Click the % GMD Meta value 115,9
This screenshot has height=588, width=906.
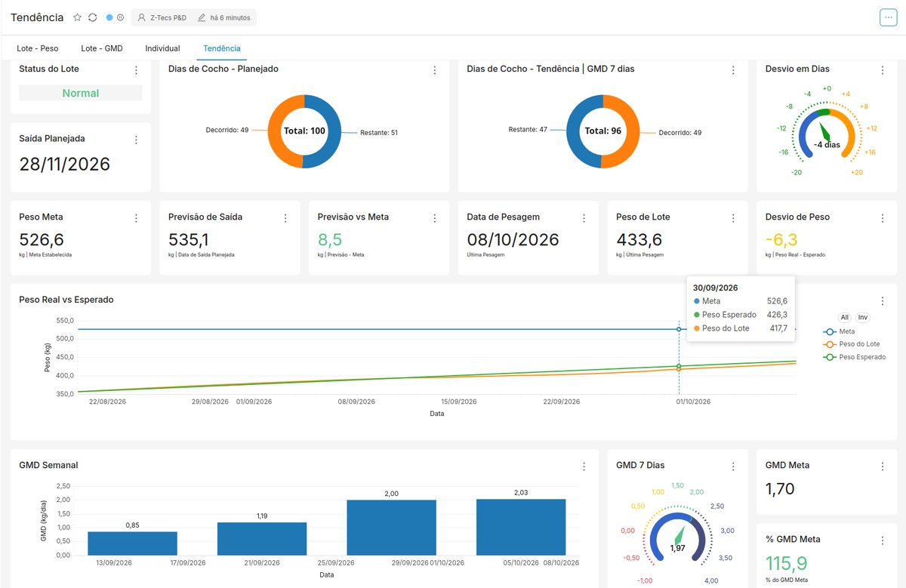point(786,563)
